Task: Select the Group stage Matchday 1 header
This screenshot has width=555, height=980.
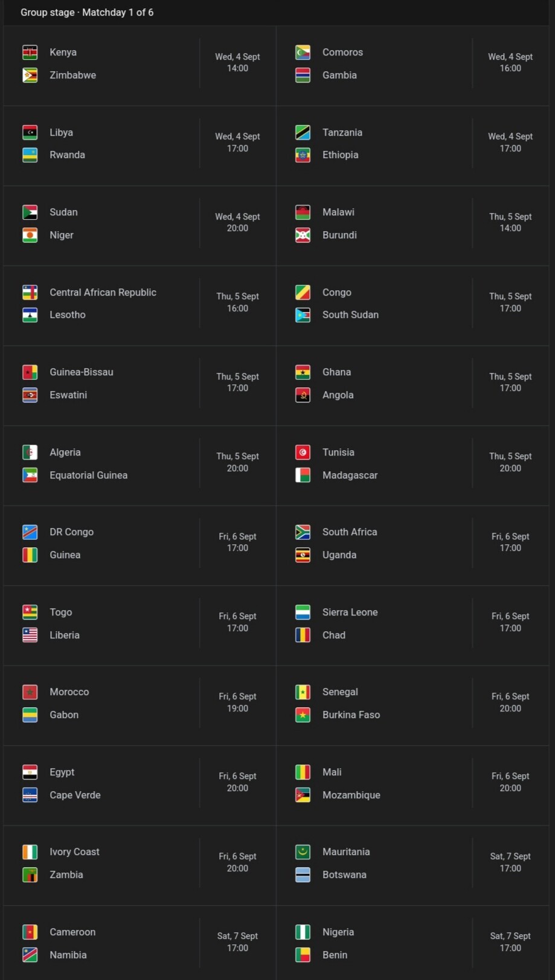Action: coord(87,12)
